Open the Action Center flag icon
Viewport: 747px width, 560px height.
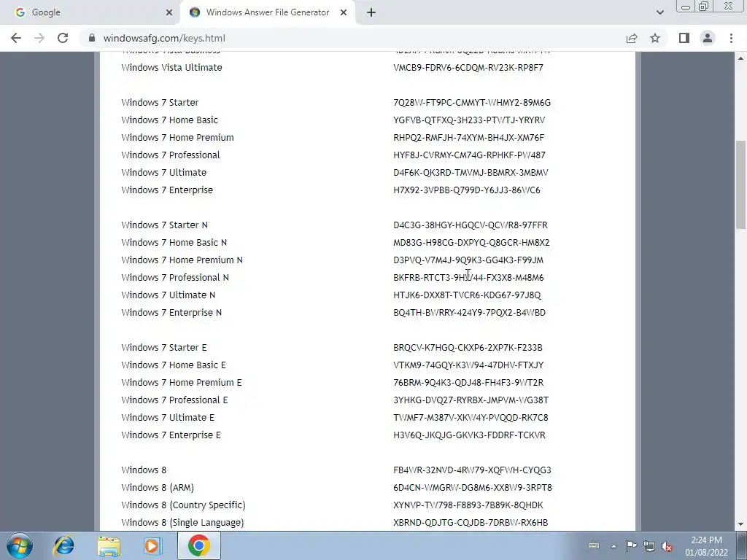[631, 546]
